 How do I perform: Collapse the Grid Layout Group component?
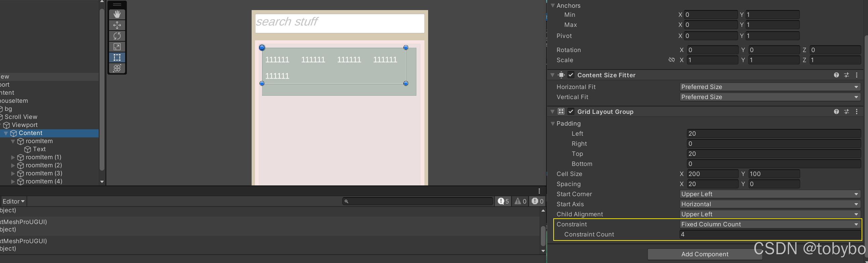[553, 111]
